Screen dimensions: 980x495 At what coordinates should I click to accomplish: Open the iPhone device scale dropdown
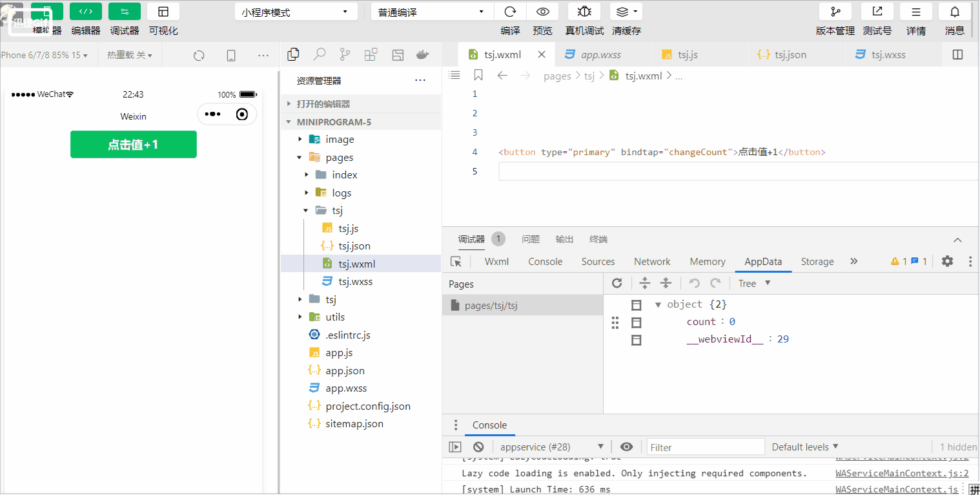tap(45, 56)
